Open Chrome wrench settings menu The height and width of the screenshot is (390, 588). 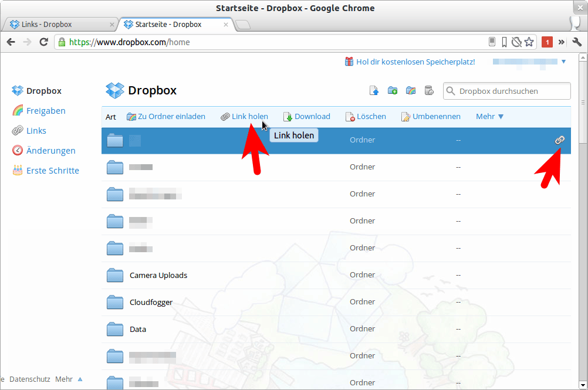pos(577,42)
